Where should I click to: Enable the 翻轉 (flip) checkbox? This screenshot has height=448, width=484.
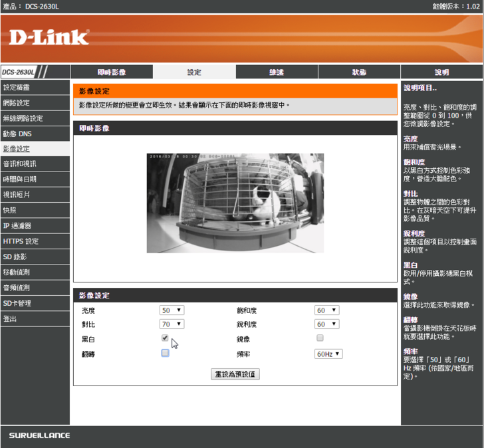165,353
